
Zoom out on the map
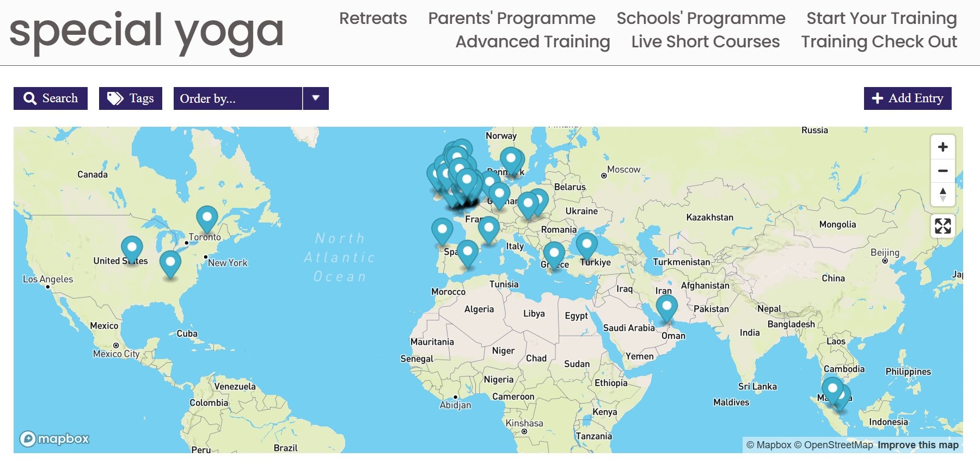[942, 171]
